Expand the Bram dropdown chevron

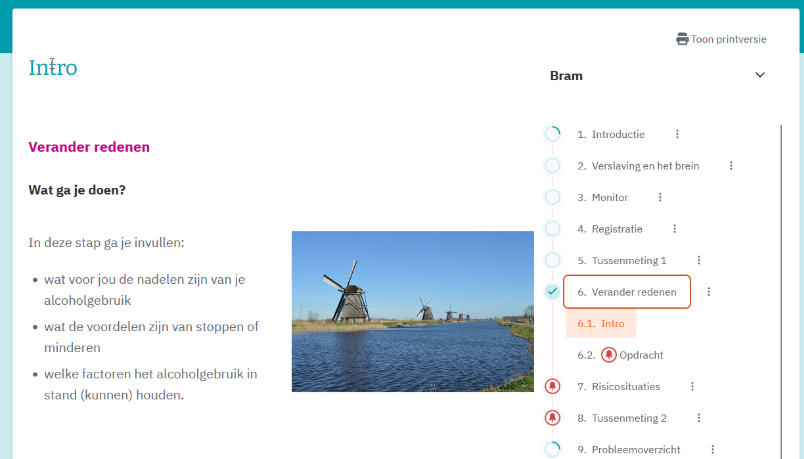click(x=760, y=75)
